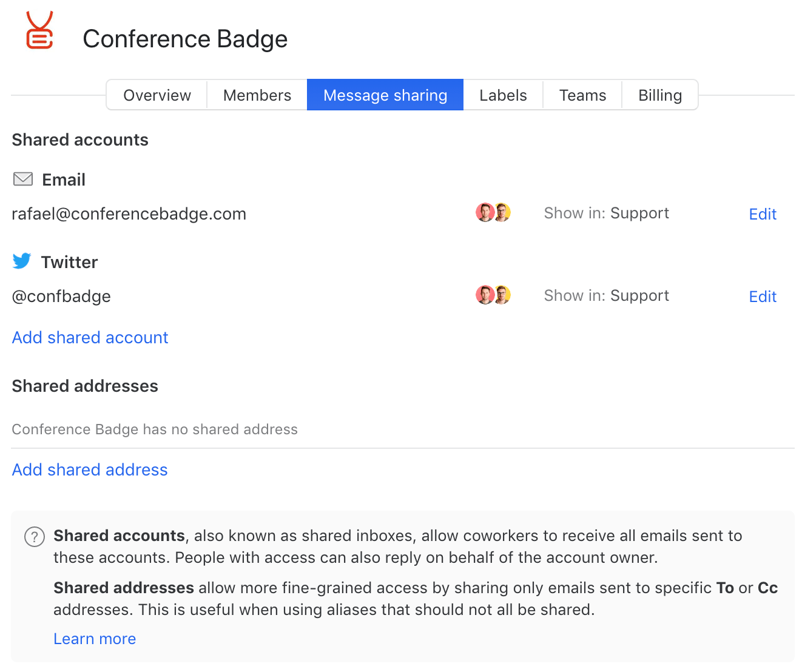Click the Conference Badge logo icon

tap(39, 30)
